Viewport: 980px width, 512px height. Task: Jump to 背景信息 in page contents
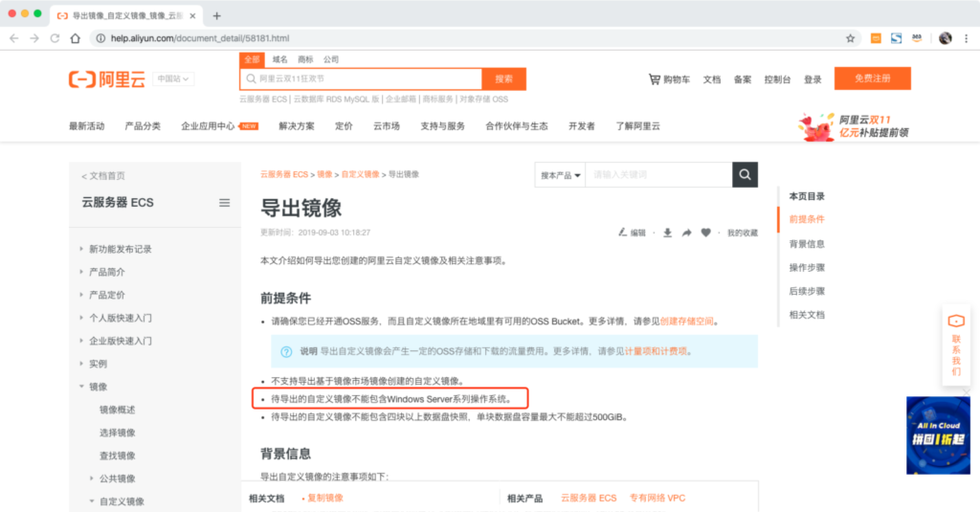point(807,244)
